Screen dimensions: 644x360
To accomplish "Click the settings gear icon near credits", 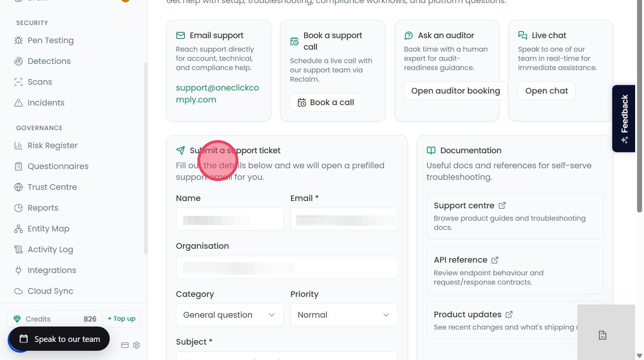I will tap(136, 345).
